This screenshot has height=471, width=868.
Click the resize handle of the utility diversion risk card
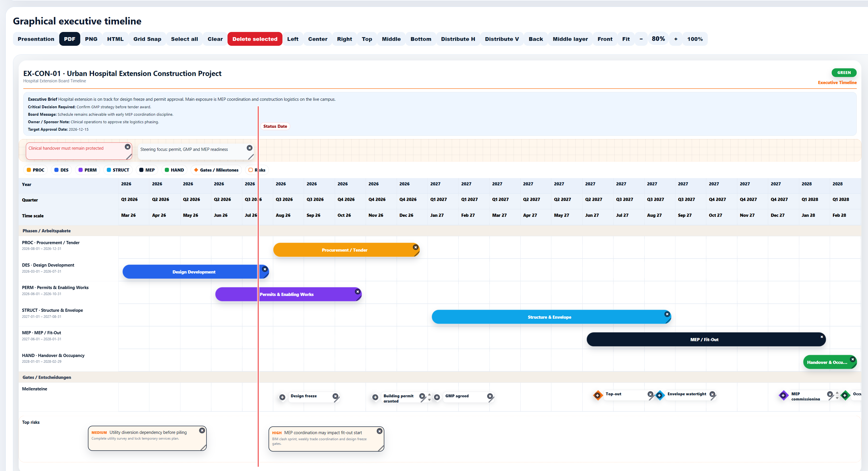pyautogui.click(x=203, y=447)
